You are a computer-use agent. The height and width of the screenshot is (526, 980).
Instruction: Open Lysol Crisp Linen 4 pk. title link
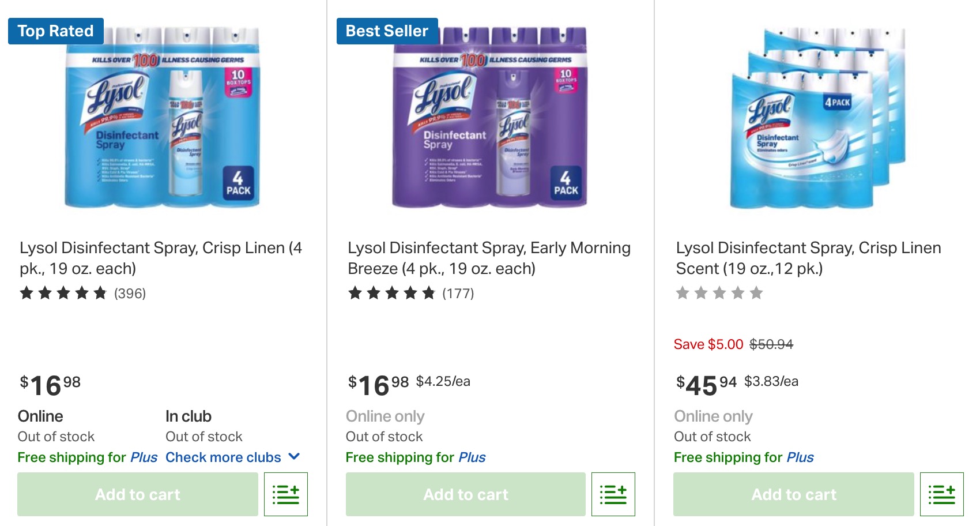[x=161, y=258]
